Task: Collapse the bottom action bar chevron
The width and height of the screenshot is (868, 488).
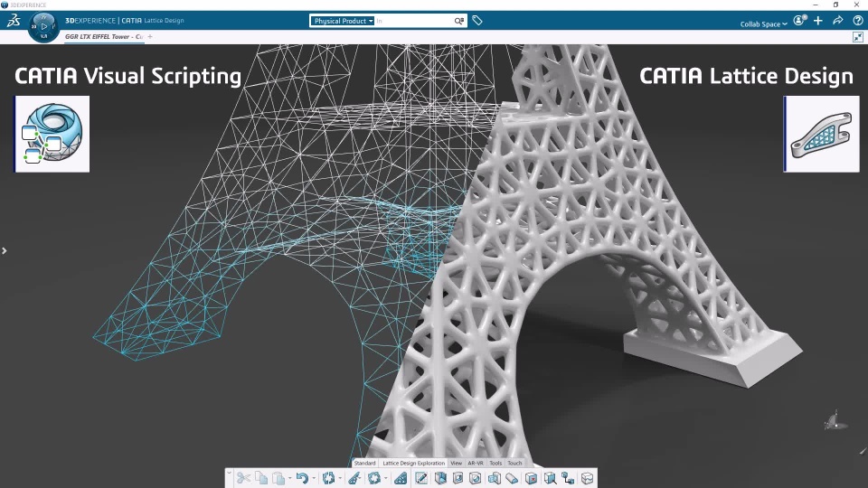Action: [229, 474]
